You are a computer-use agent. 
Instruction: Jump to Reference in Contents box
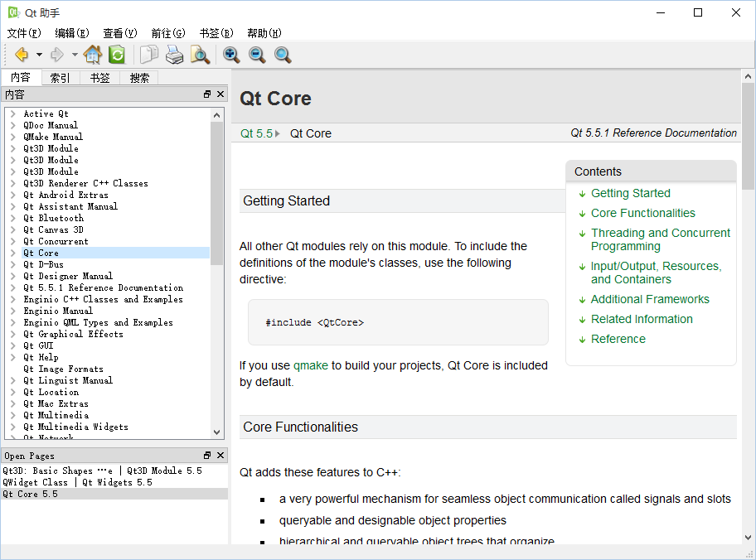point(618,339)
